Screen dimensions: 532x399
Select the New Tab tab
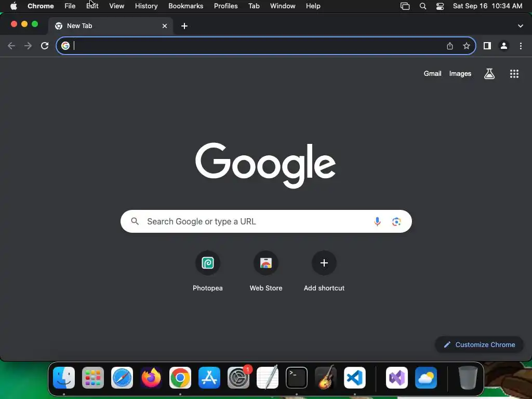110,26
